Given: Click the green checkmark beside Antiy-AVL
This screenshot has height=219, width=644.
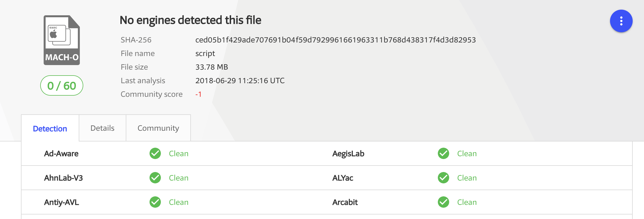Looking at the screenshot, I should pyautogui.click(x=155, y=202).
